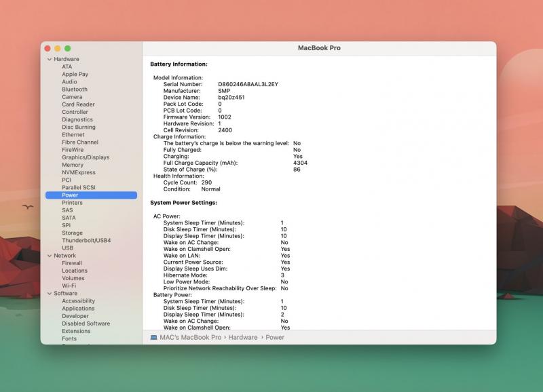Click the device name bq20z451

tap(231, 98)
